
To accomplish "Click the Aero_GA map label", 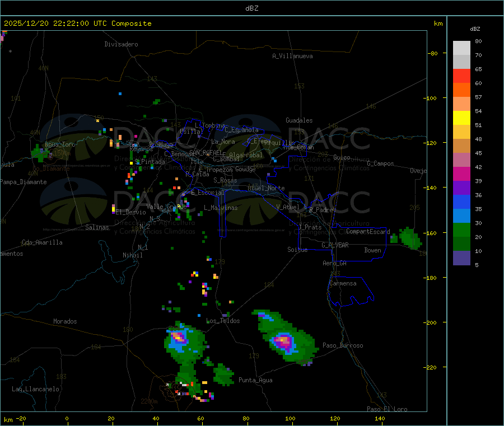I will (x=335, y=263).
